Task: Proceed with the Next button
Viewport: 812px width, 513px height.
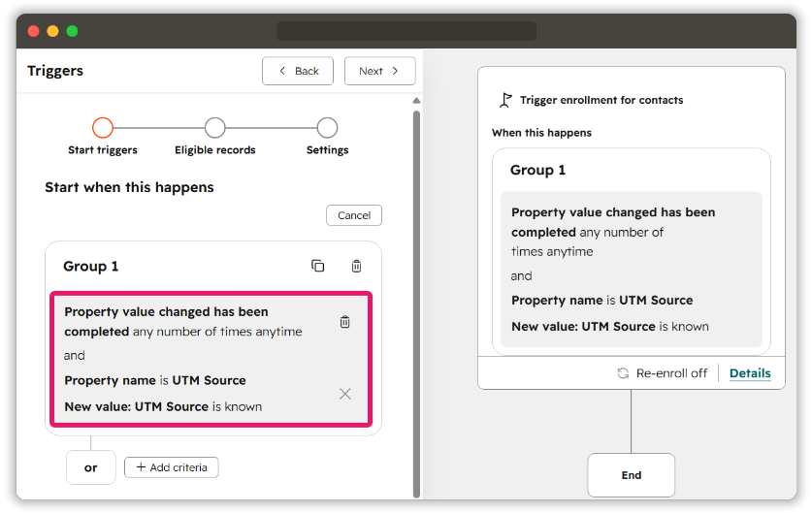Action: coord(379,71)
